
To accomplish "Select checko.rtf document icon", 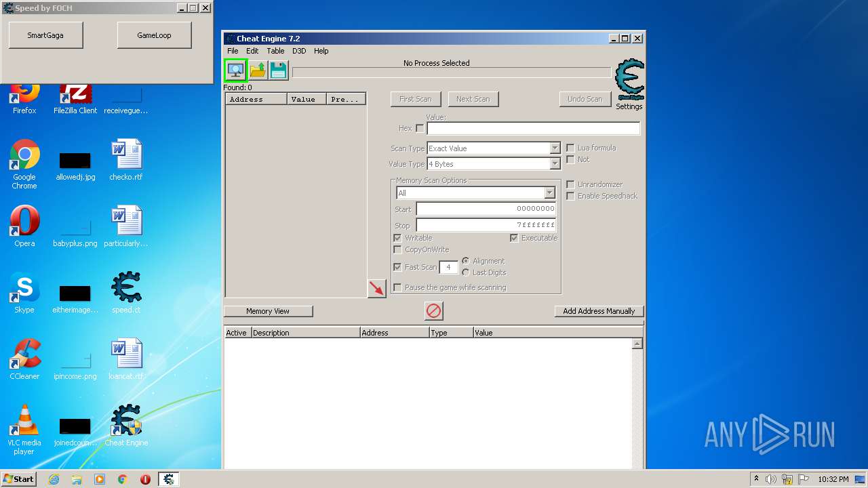I will click(126, 160).
